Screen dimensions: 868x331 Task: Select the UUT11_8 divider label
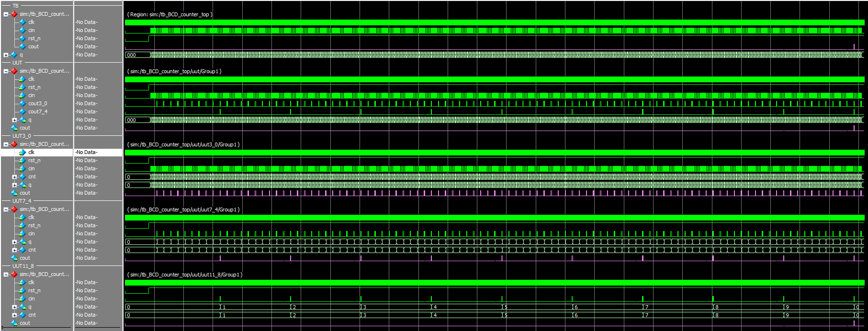23,266
